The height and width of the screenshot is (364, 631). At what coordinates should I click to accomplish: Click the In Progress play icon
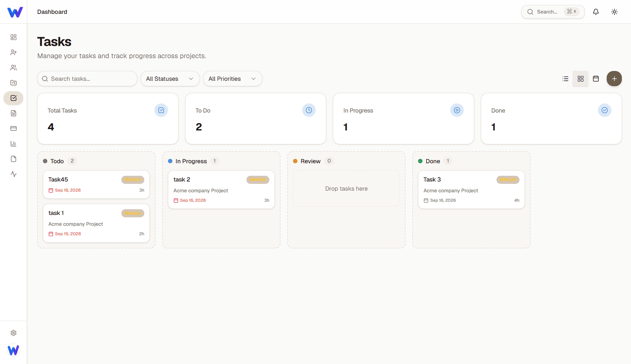457,110
